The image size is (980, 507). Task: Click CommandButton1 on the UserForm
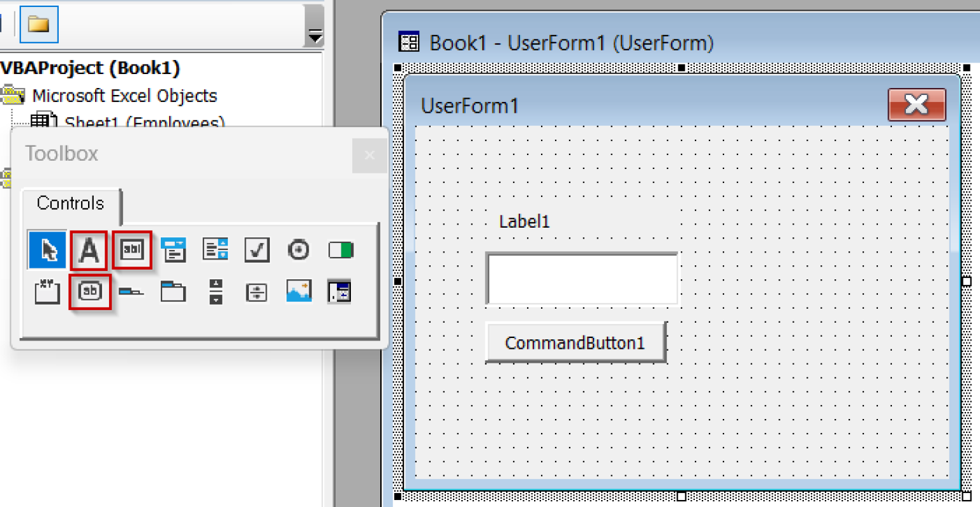point(575,342)
